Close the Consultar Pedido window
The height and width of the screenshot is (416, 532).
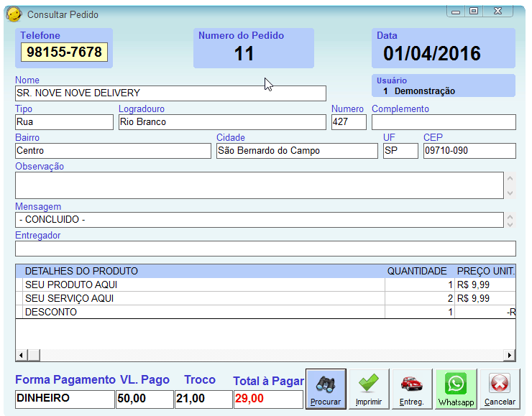click(497, 11)
